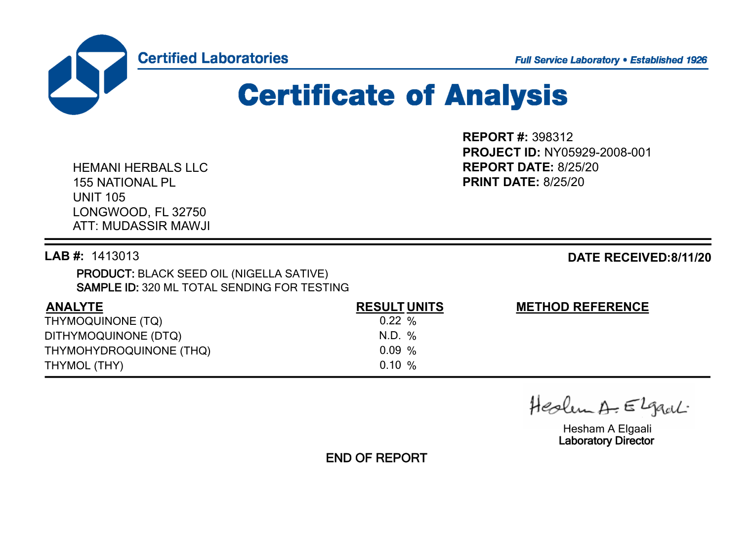
Task: Click the Certified Laboratories logo emblem
Action: point(87,75)
